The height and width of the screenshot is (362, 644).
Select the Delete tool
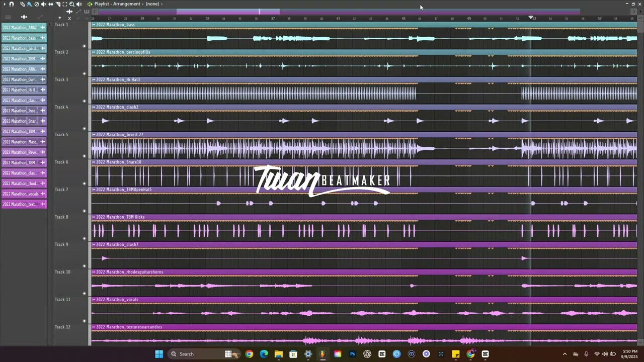pyautogui.click(x=36, y=4)
